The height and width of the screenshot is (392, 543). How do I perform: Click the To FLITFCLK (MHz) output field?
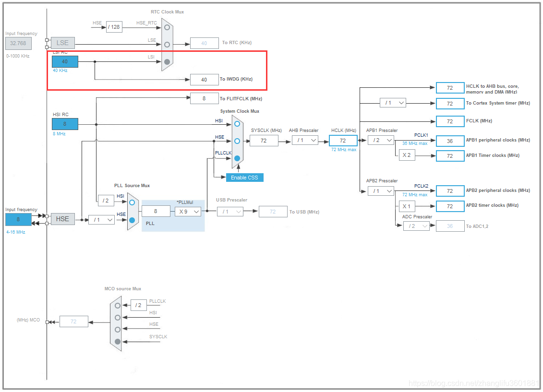pyautogui.click(x=205, y=99)
